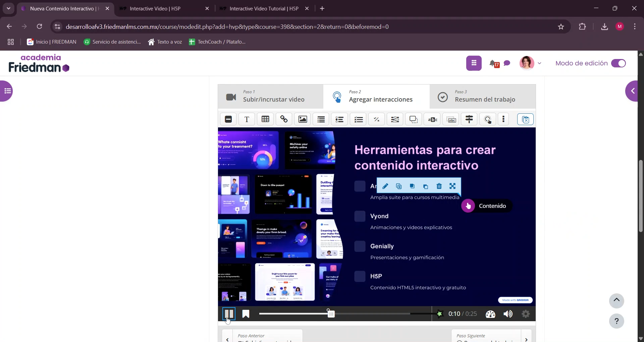Switch to Interactive Video Tutorial | H5P tab
The height and width of the screenshot is (342, 644).
click(264, 9)
